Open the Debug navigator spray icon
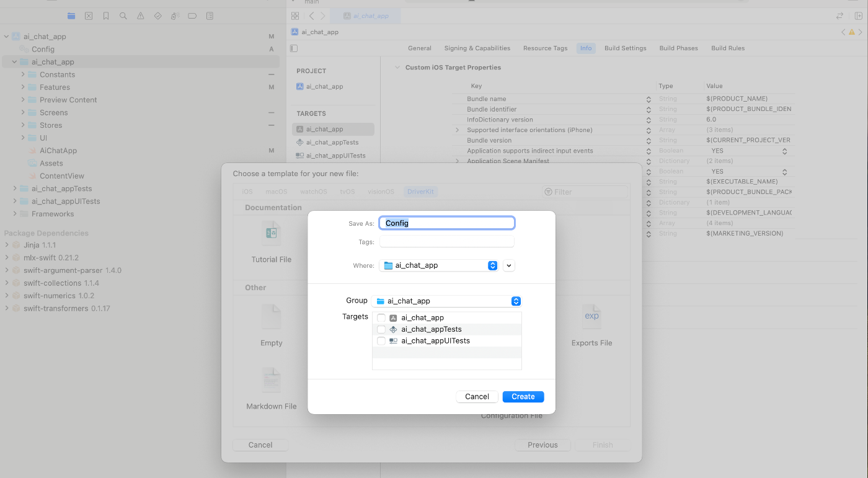868x478 pixels. pyautogui.click(x=175, y=16)
